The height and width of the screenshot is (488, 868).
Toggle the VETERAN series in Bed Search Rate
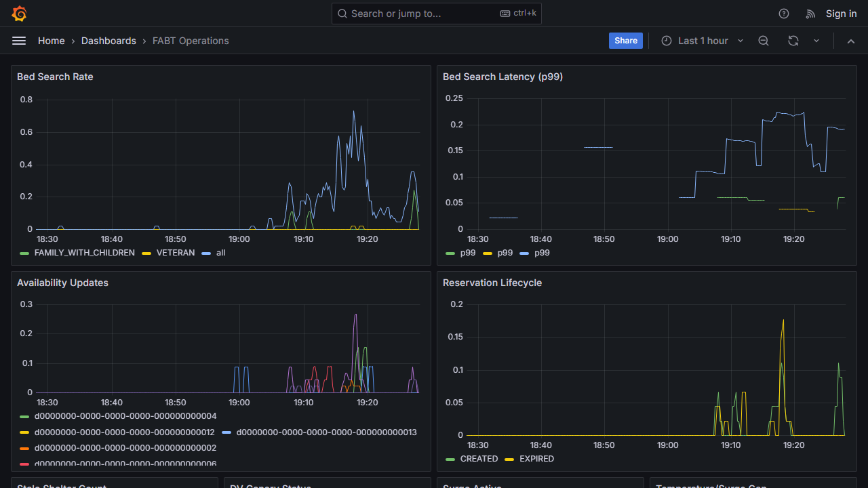click(x=175, y=253)
